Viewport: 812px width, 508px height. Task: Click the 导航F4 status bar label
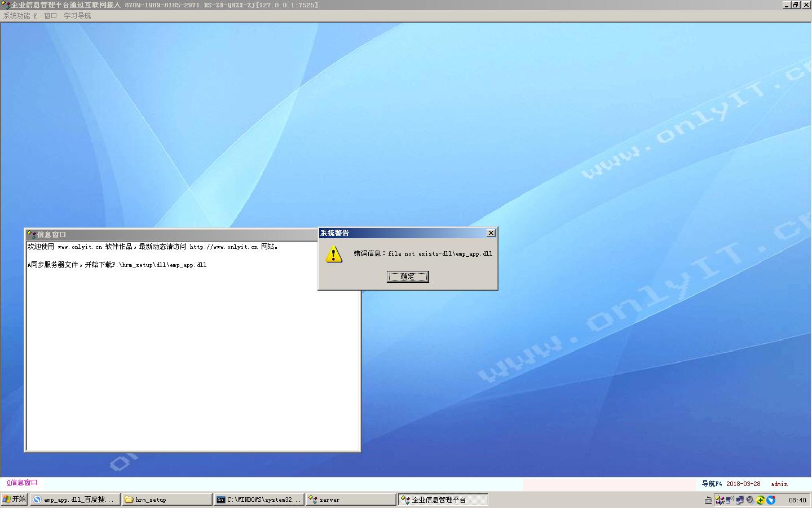[712, 484]
